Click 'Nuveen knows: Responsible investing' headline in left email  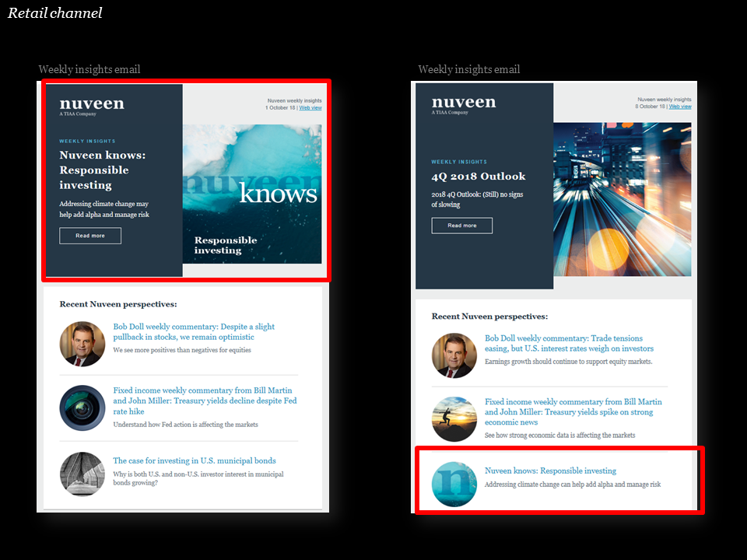click(x=103, y=170)
